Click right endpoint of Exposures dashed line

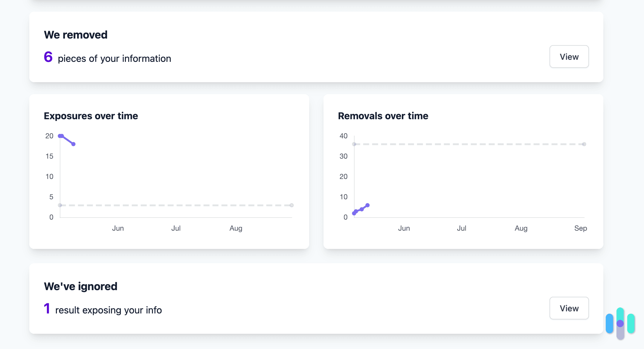click(x=292, y=205)
